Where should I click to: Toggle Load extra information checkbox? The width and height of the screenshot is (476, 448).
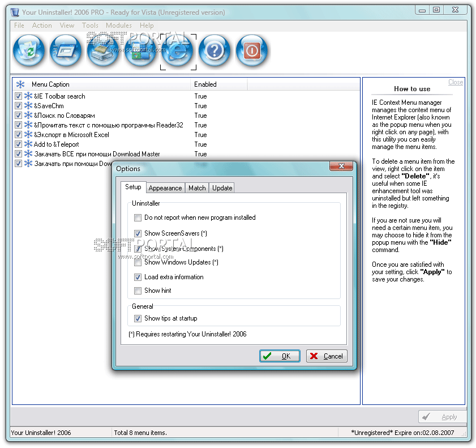pyautogui.click(x=138, y=278)
